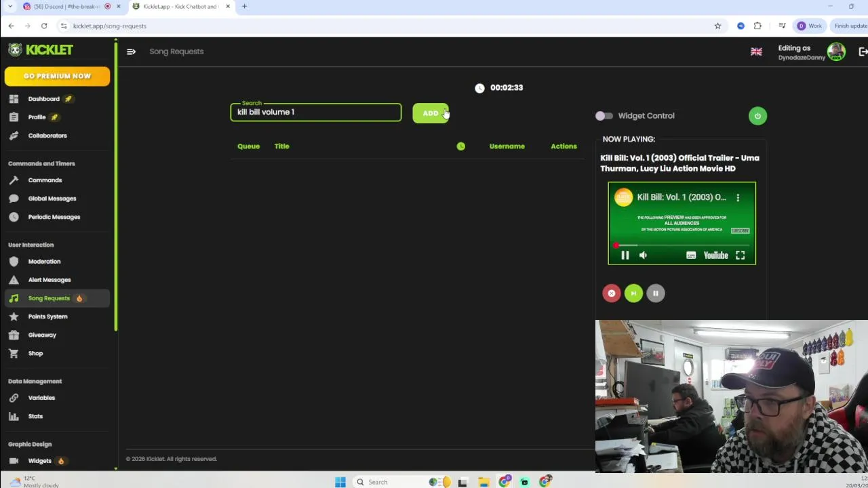The image size is (868, 488).
Task: Click the Alert Messages warning icon
Action: pos(14,280)
